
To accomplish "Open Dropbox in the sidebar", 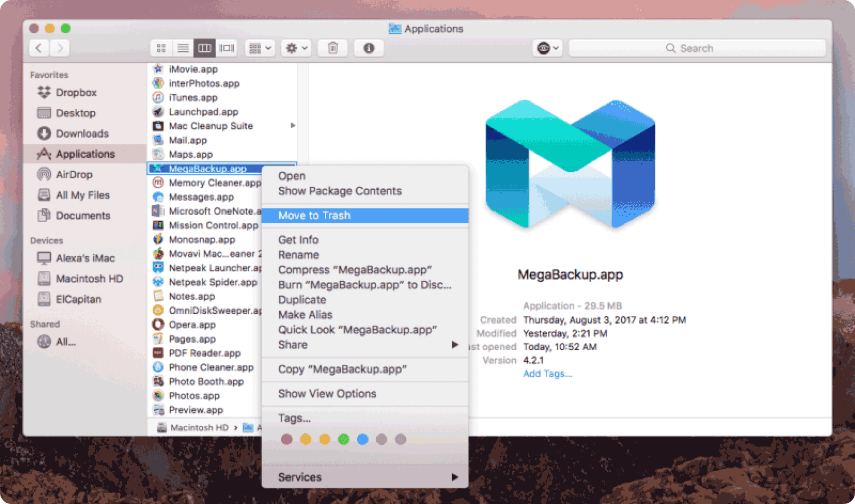I will (76, 92).
